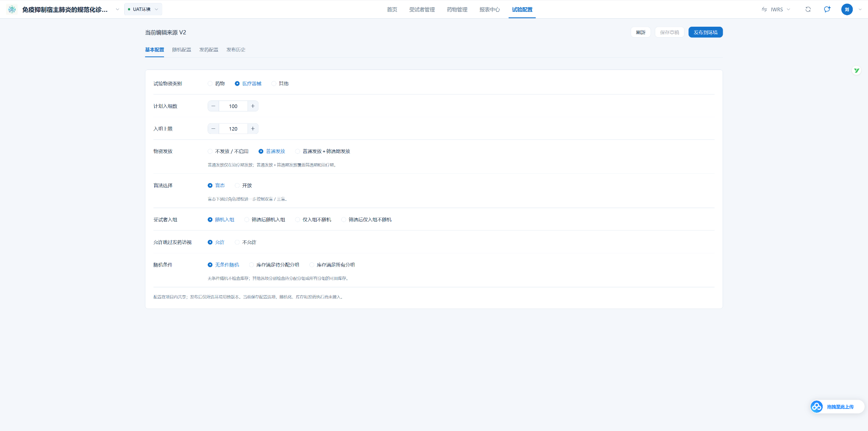The width and height of the screenshot is (868, 431).
Task: Select 开放 for 盲法选择
Action: pyautogui.click(x=243, y=186)
